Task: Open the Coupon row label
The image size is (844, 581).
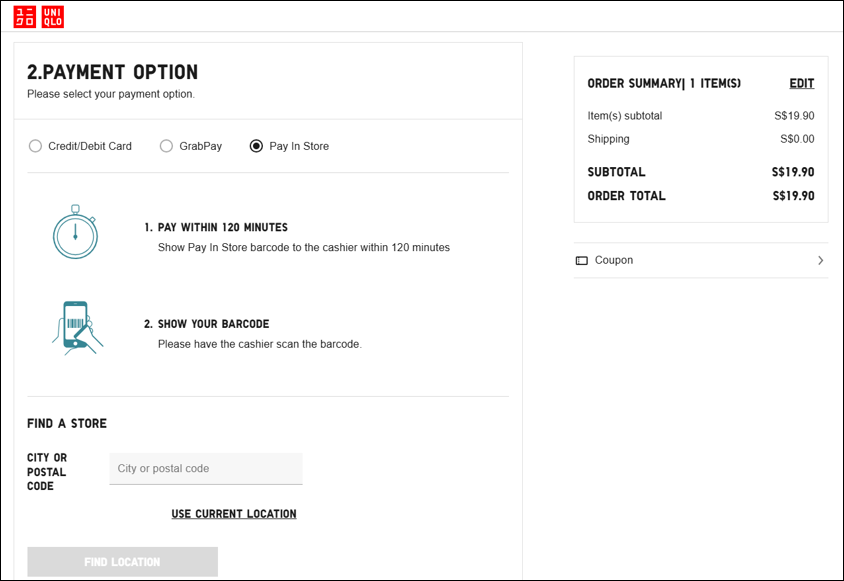Action: [x=613, y=260]
